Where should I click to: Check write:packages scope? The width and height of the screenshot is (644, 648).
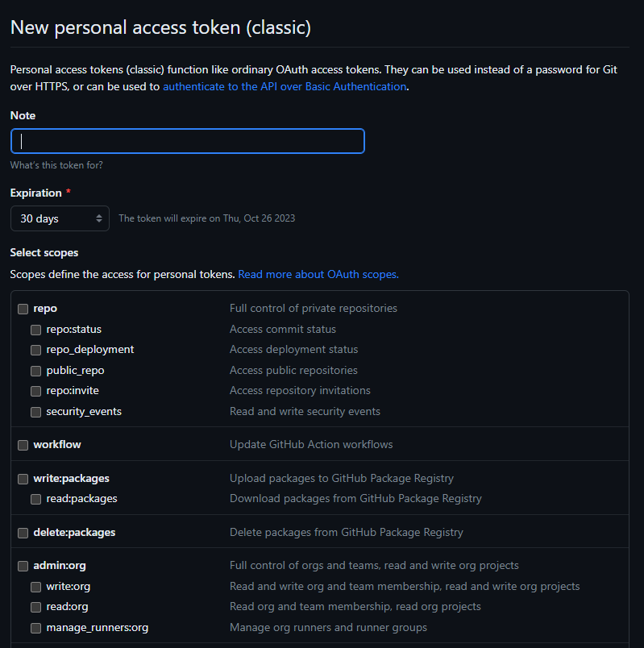coord(23,479)
